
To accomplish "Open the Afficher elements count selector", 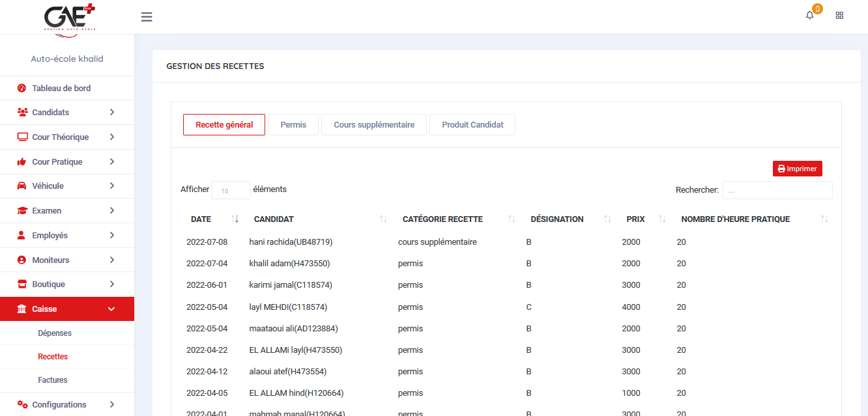I will coord(231,190).
